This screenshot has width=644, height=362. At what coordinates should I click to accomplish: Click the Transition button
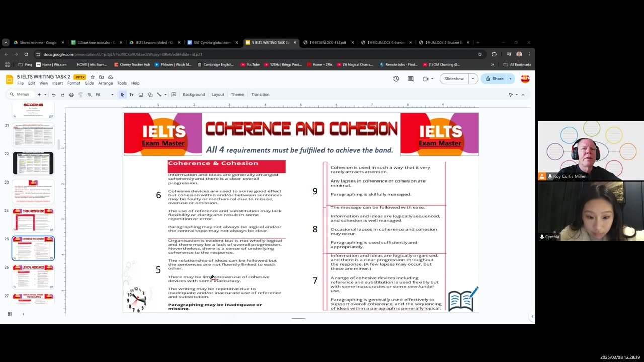click(x=260, y=94)
